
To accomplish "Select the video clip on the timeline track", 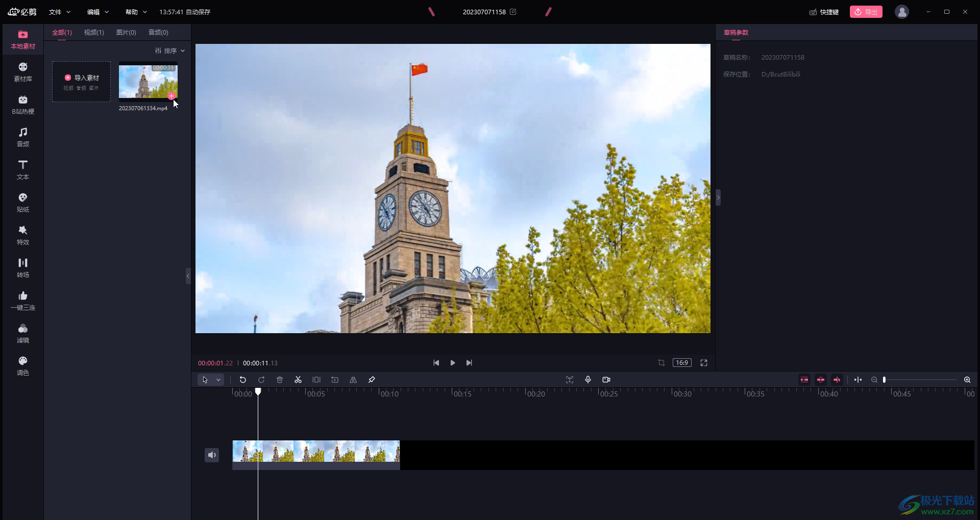I will click(x=316, y=455).
